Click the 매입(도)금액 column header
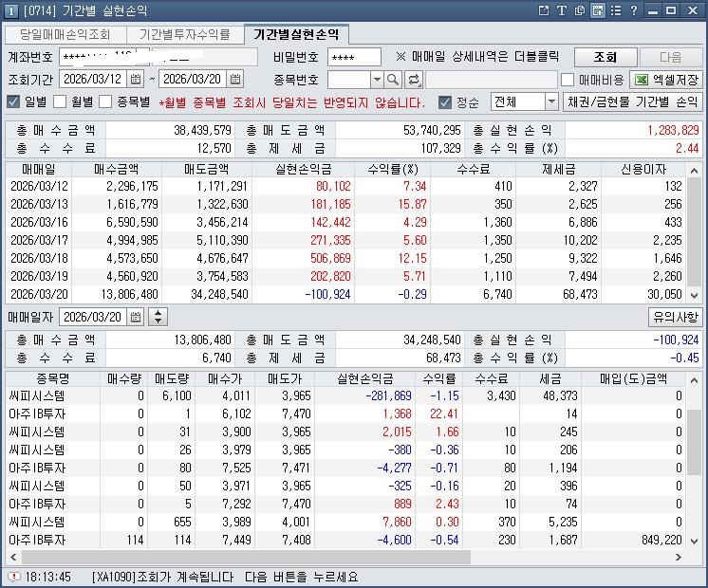708x588 pixels. point(633,378)
